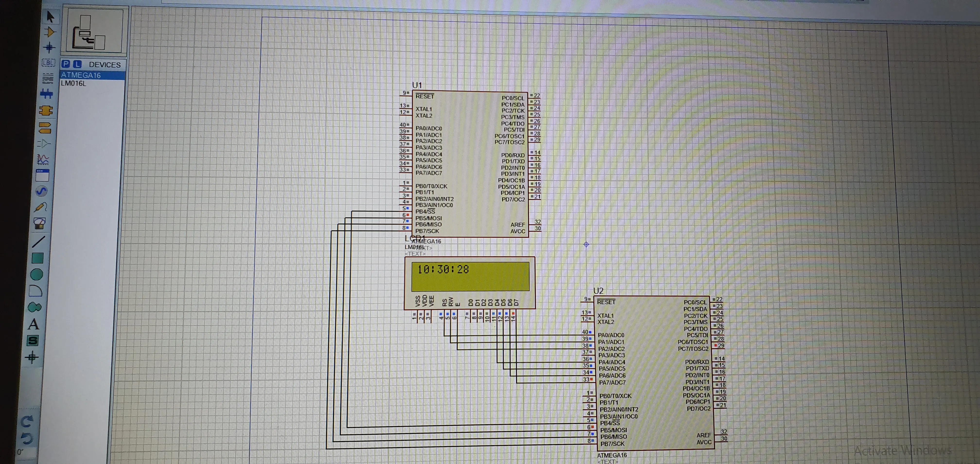Select the 2D Graphics Box tool
This screenshot has height=464, width=980.
click(37, 258)
